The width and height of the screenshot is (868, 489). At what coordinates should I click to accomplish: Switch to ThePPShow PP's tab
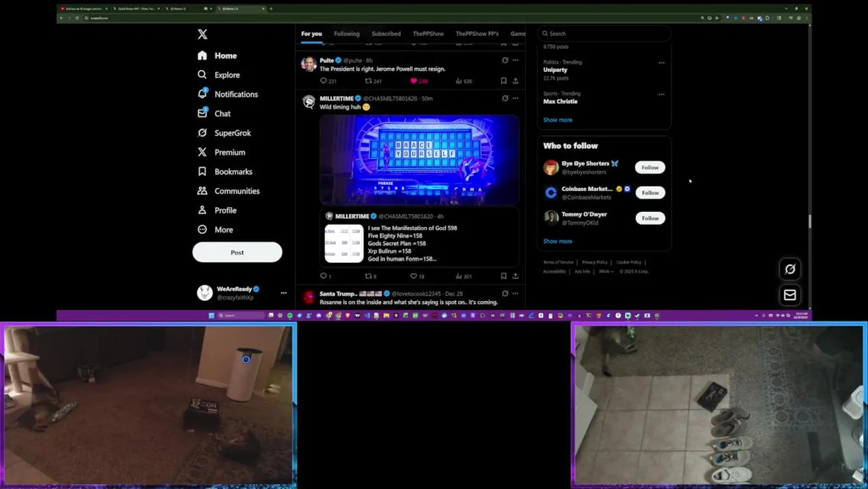coord(477,33)
